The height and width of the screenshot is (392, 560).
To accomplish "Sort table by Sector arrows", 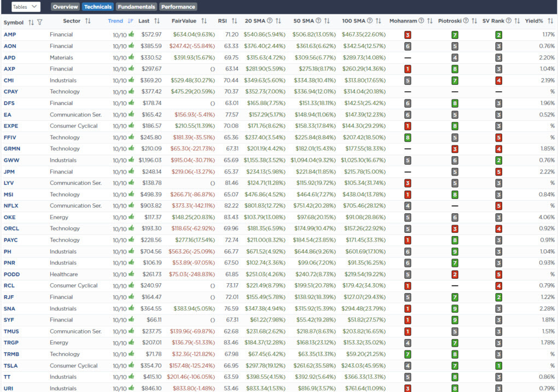I will pyautogui.click(x=88, y=21).
